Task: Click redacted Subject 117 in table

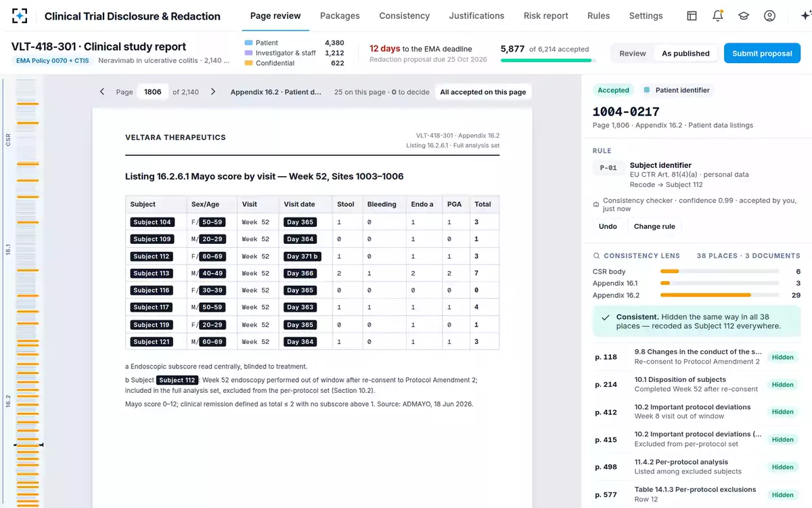Action: (152, 308)
